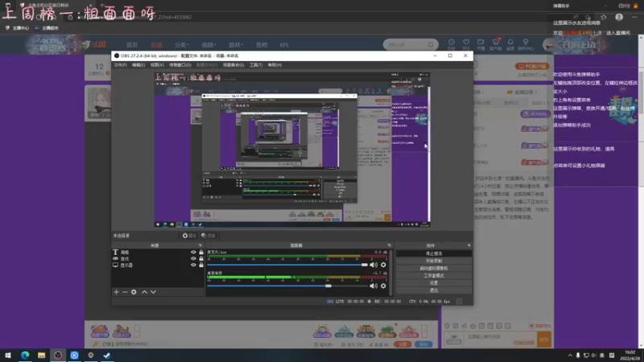
Task: Pop out the 来源 dock using its header icon
Action: point(200,245)
